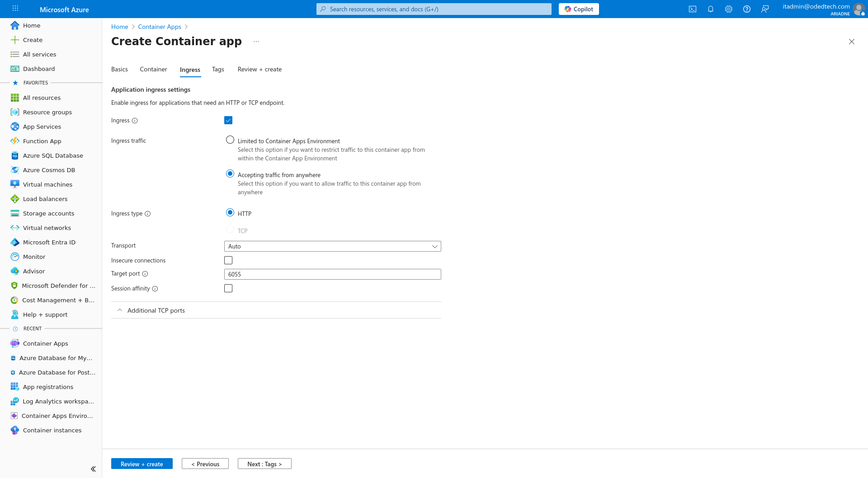Switch to the Tags tab
Viewport: 868px width, 478px height.
click(218, 69)
